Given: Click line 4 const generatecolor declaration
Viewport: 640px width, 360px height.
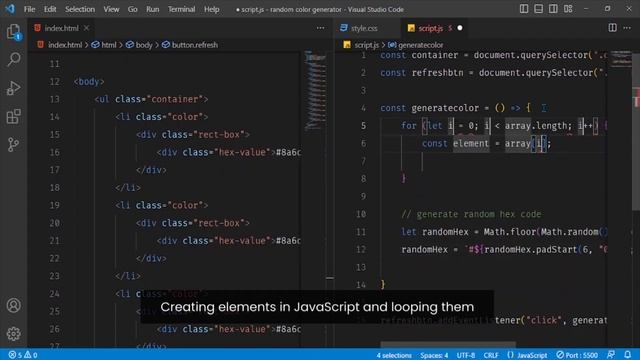Looking at the screenshot, I should coord(455,108).
